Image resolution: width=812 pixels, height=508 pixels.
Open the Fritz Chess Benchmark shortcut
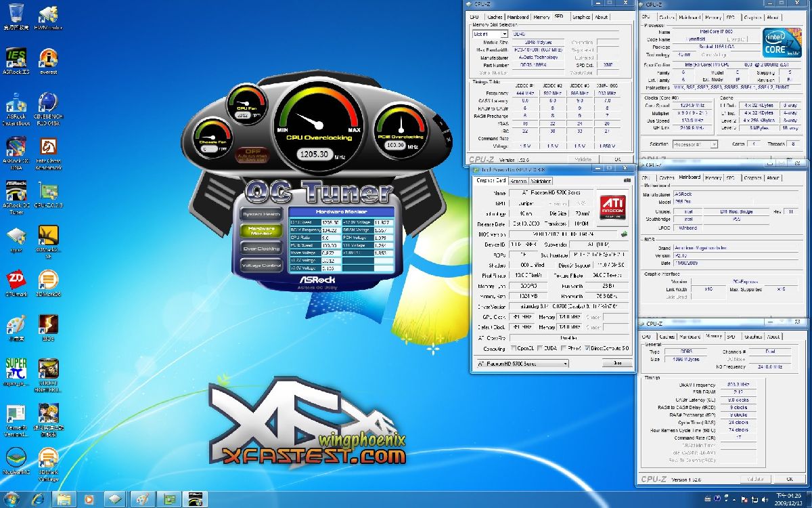point(48,152)
